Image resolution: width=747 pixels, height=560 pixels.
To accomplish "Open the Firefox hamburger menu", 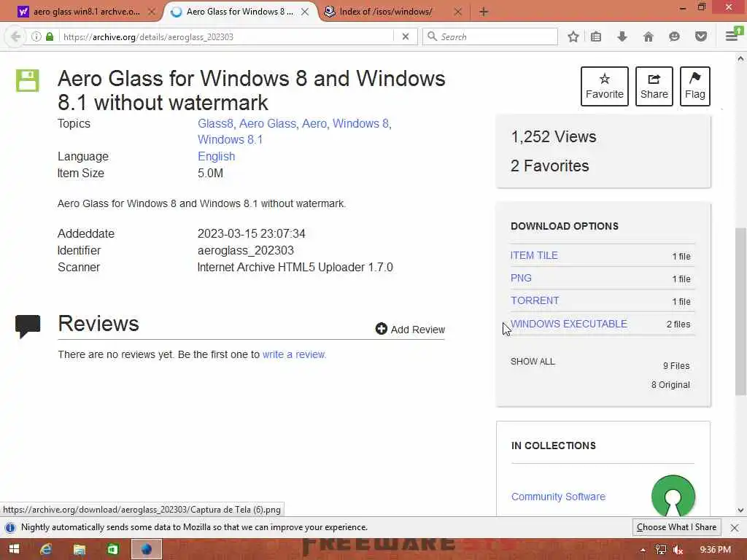I will [732, 36].
